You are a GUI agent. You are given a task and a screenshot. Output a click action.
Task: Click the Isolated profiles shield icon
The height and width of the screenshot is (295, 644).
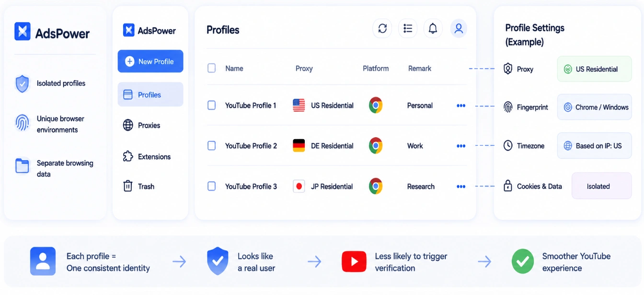(22, 83)
